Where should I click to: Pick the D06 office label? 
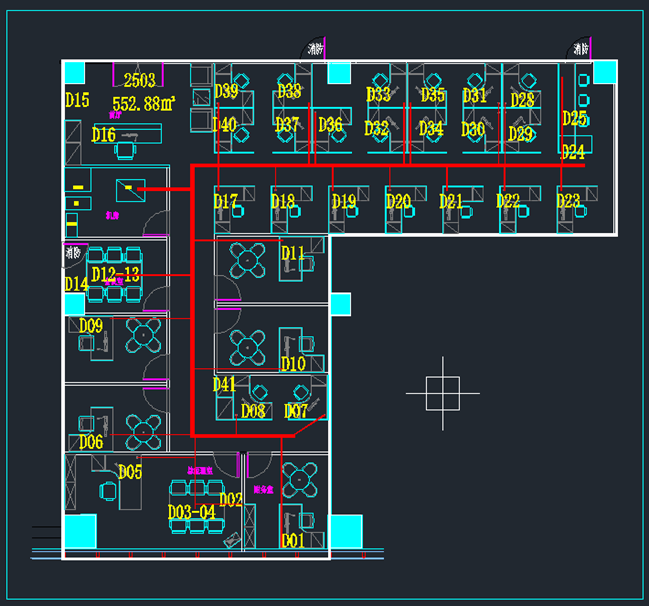[91, 442]
